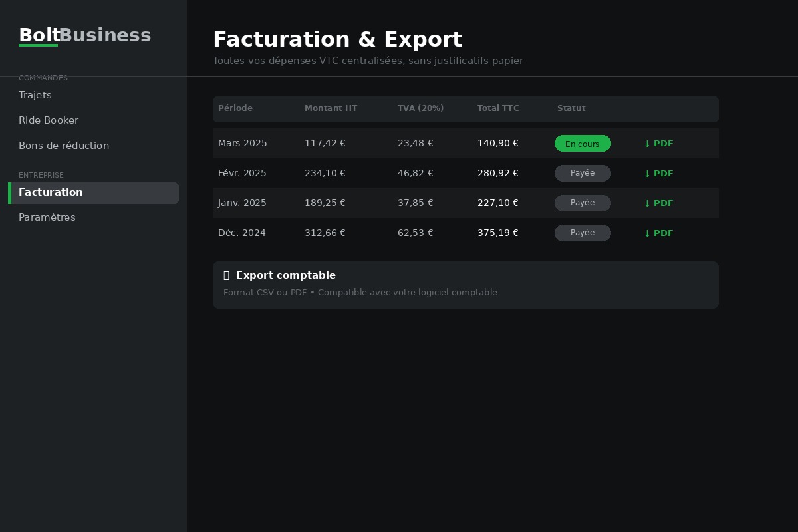Viewport: 798px width, 532px height.
Task: Click the download icon for Déc. 2024 invoice
Action: [x=648, y=233]
